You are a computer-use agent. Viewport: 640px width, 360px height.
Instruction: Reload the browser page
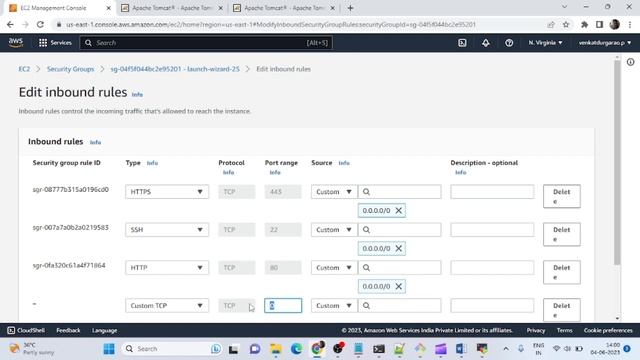click(x=40, y=24)
